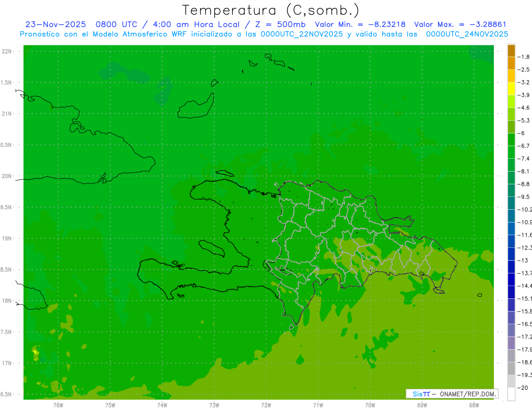
Task: Click the "76W" longitude axis label
Action: [x=58, y=405]
